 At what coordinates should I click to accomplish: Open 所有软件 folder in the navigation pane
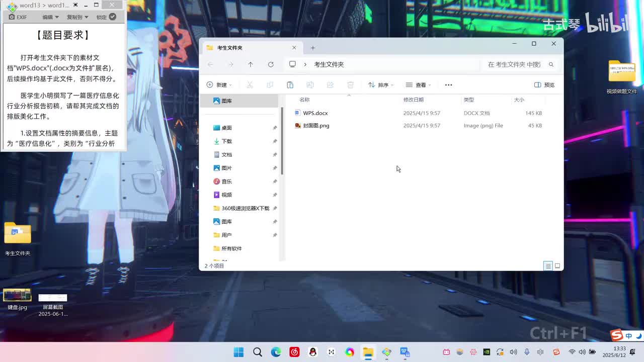(x=227, y=248)
